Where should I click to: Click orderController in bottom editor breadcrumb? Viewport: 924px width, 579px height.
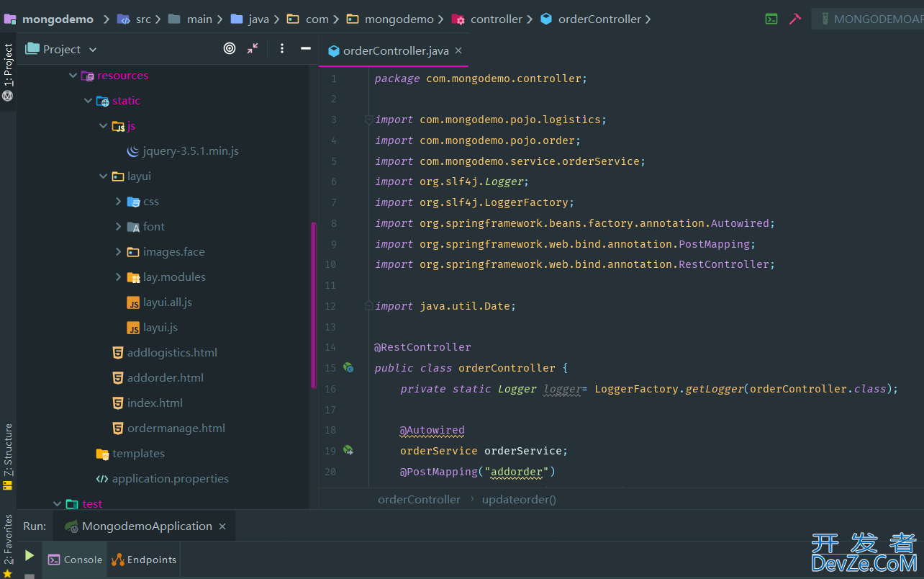pyautogui.click(x=419, y=499)
